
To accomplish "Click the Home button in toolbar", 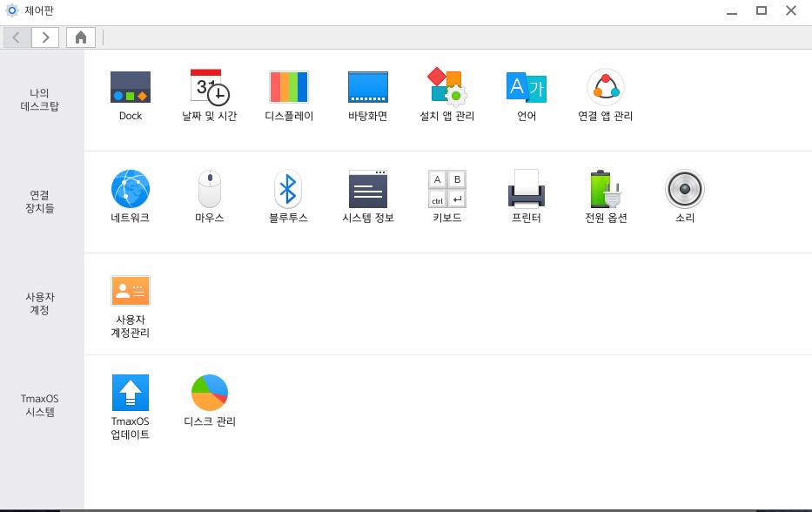I will tap(80, 37).
